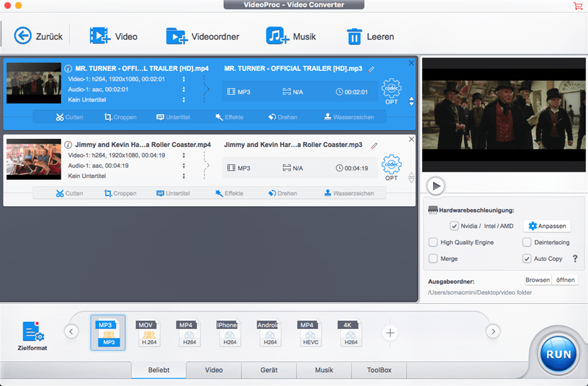The width and height of the screenshot is (588, 386).
Task: Croppen the Jimmy and Kevin video
Action: [x=120, y=194]
